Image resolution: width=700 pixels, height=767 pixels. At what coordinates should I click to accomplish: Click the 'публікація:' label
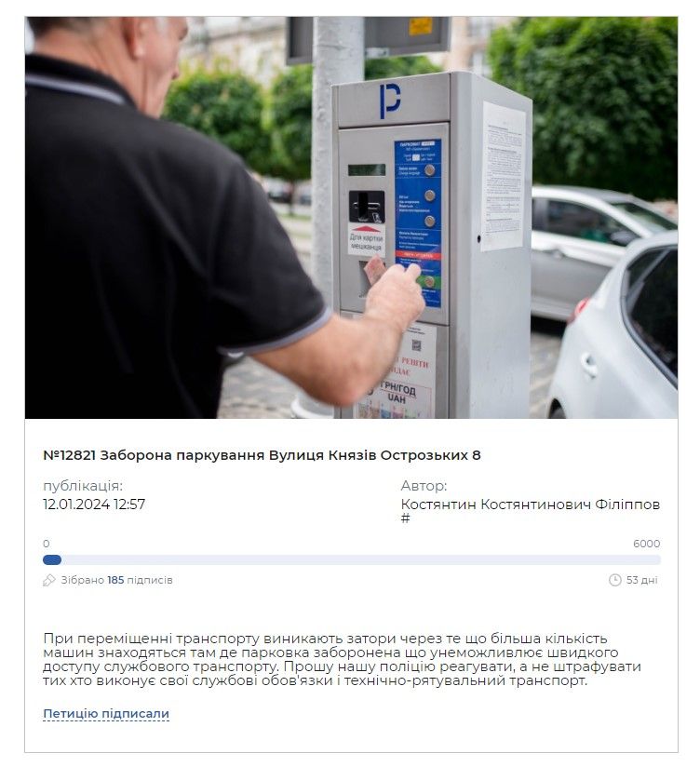point(83,486)
